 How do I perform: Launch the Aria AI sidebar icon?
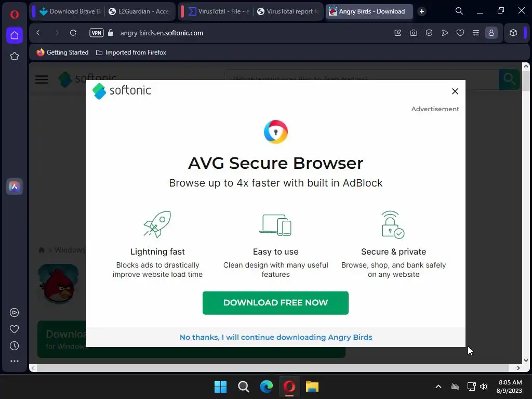[14, 187]
